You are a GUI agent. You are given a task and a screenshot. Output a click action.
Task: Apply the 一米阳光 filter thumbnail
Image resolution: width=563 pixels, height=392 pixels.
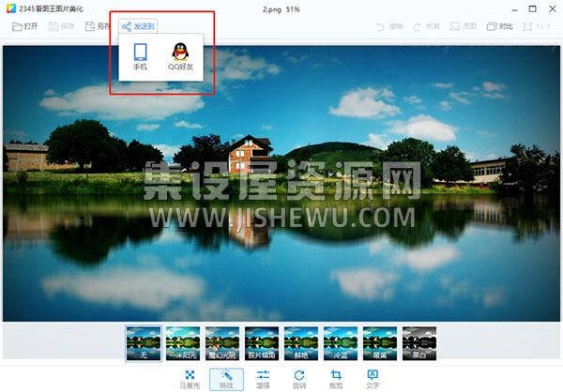[183, 343]
